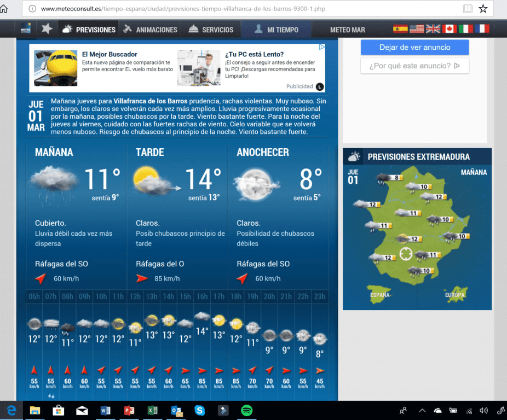Choose the Italy flag
The width and height of the screenshot is (507, 420).
465,29
